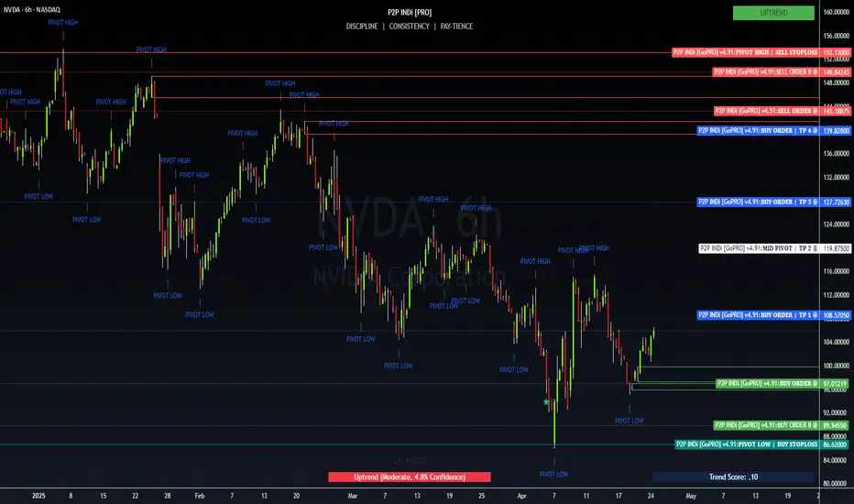Viewport: 854px width, 504px height.
Task: Click the 156.00000 price axis label
Action: pos(836,36)
